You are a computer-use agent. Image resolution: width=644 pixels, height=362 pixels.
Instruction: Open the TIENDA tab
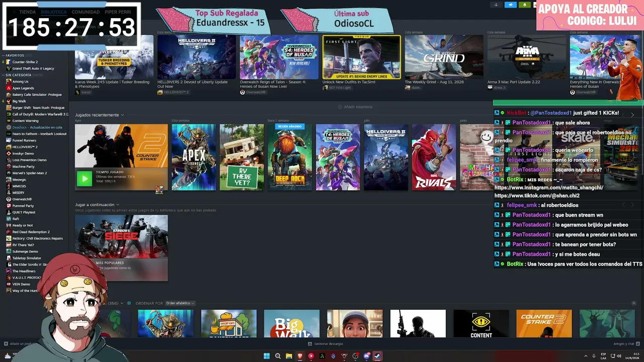coord(28,12)
